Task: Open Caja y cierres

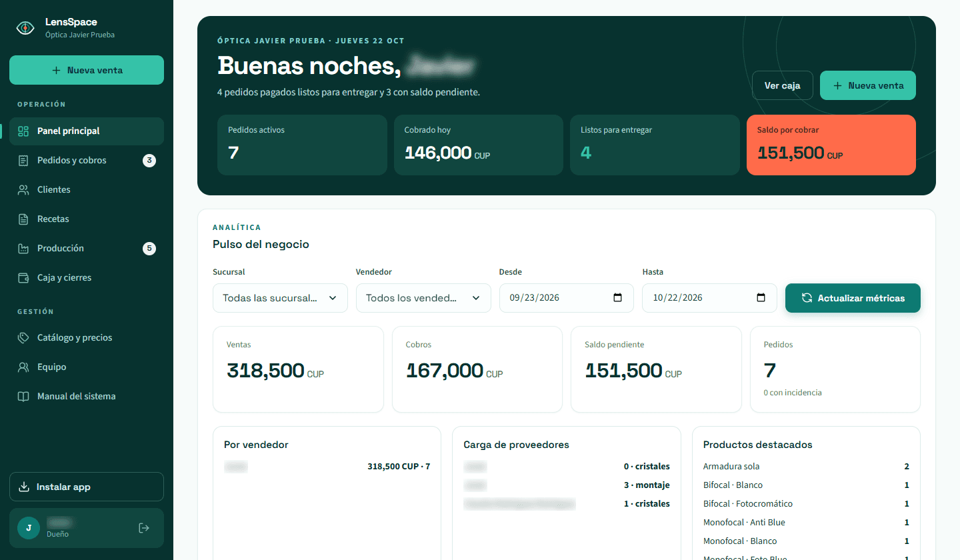Action: (x=87, y=278)
